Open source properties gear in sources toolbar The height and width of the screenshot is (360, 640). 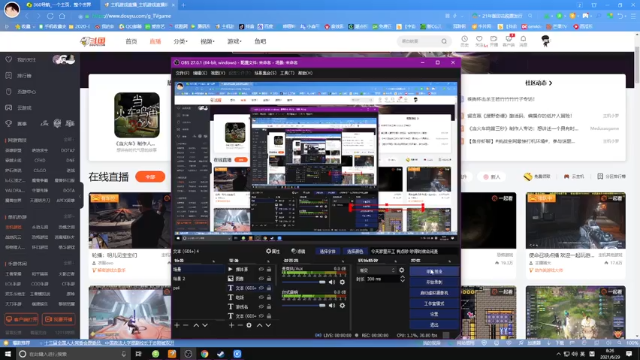249,325
